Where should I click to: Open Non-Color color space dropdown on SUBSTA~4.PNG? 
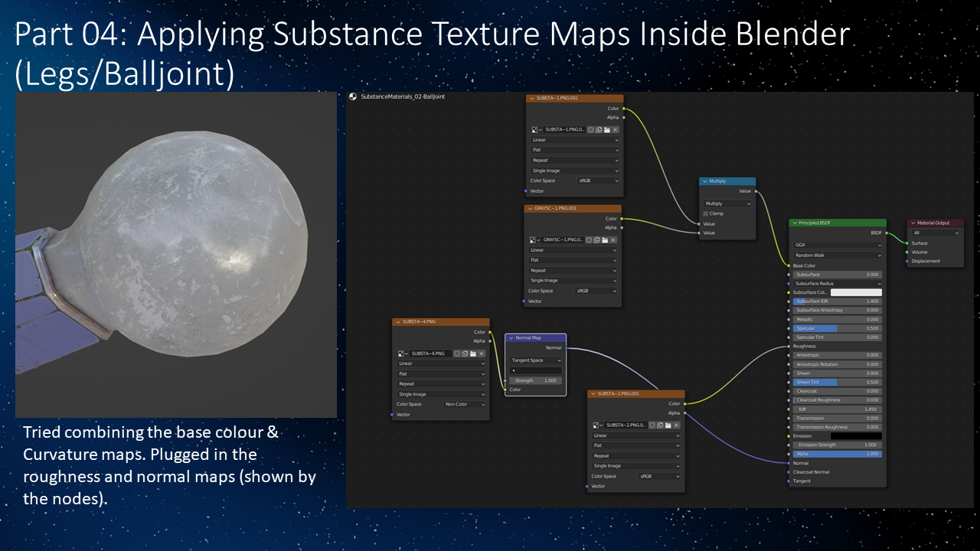pos(465,404)
